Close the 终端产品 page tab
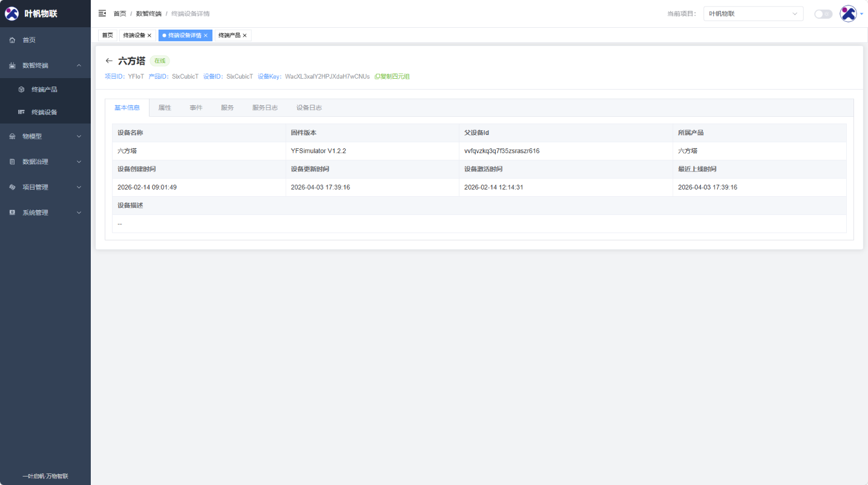 [x=245, y=36]
